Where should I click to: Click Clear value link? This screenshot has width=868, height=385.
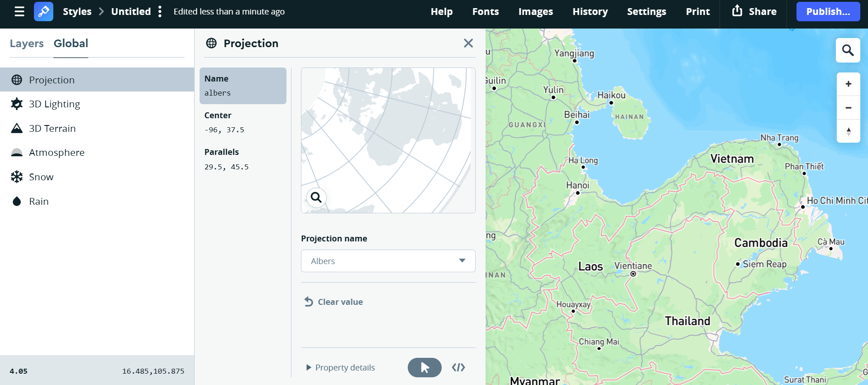[340, 302]
